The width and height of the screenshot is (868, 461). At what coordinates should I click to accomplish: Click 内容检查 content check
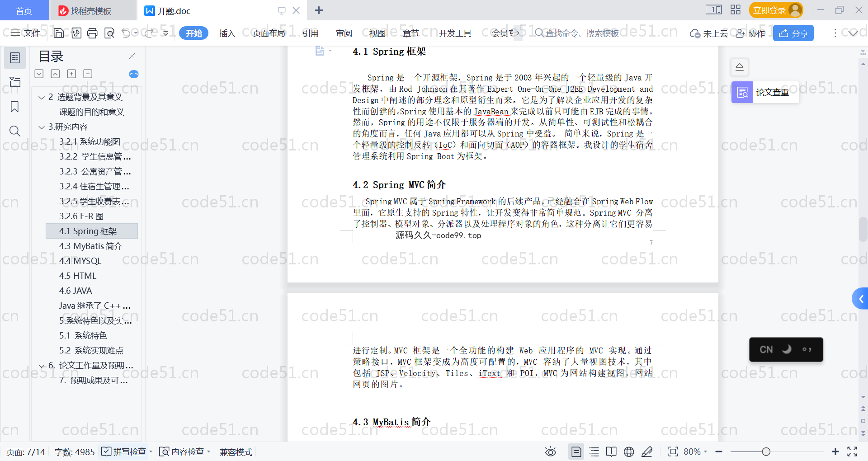click(x=182, y=452)
